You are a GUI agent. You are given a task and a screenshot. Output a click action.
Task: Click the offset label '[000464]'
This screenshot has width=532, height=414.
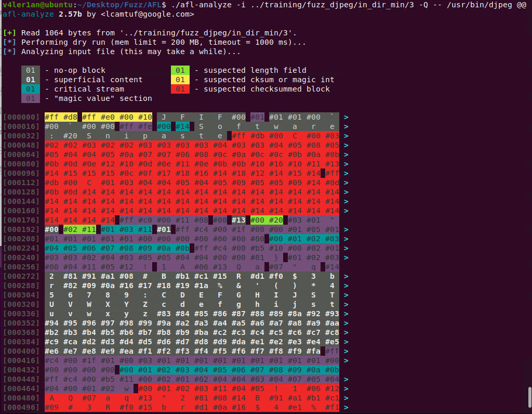tap(21, 389)
